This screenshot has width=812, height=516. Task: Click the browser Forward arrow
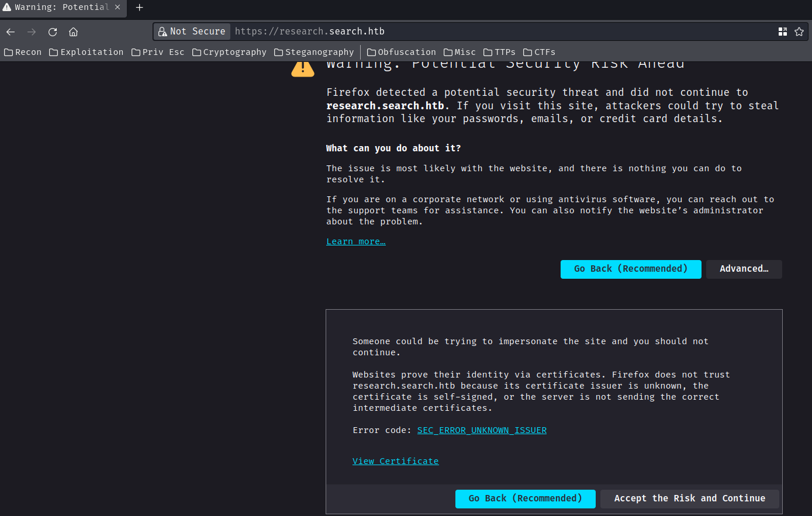(32, 32)
